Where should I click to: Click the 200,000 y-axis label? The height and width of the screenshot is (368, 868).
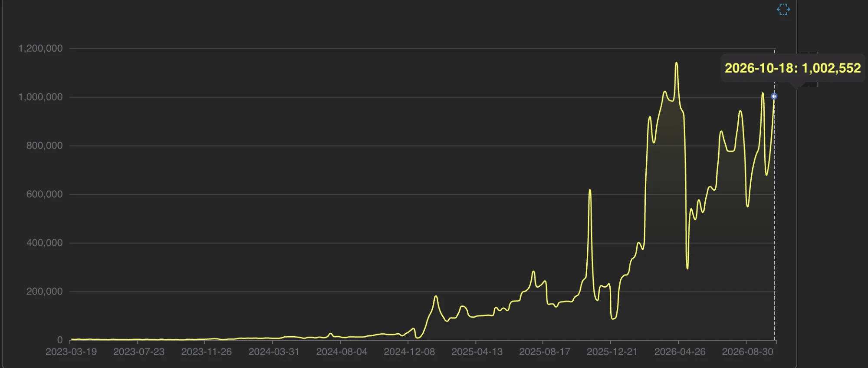(x=44, y=292)
